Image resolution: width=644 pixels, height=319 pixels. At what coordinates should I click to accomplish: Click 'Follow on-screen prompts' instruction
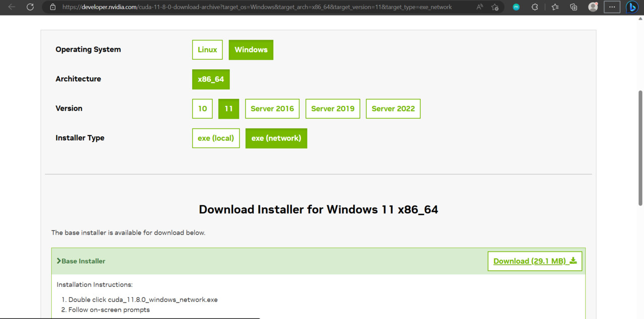(x=109, y=309)
